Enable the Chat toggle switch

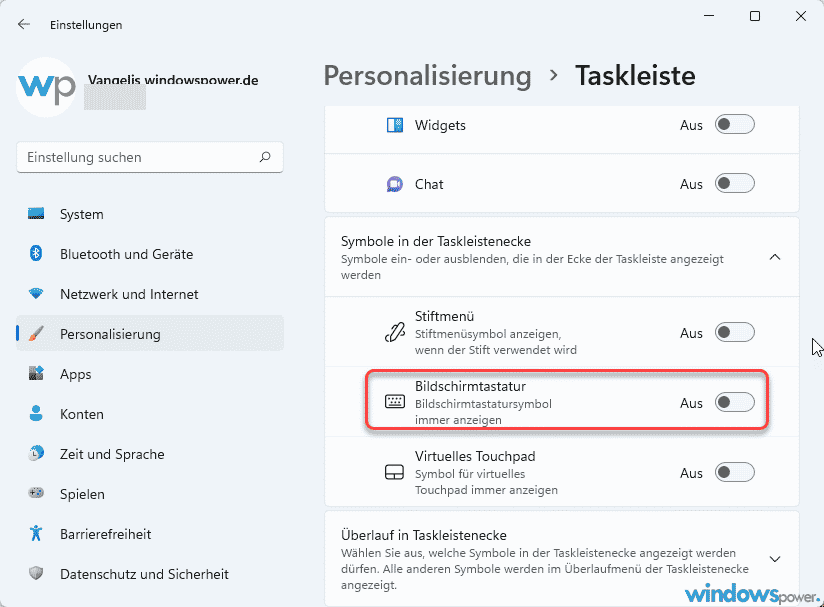click(734, 184)
